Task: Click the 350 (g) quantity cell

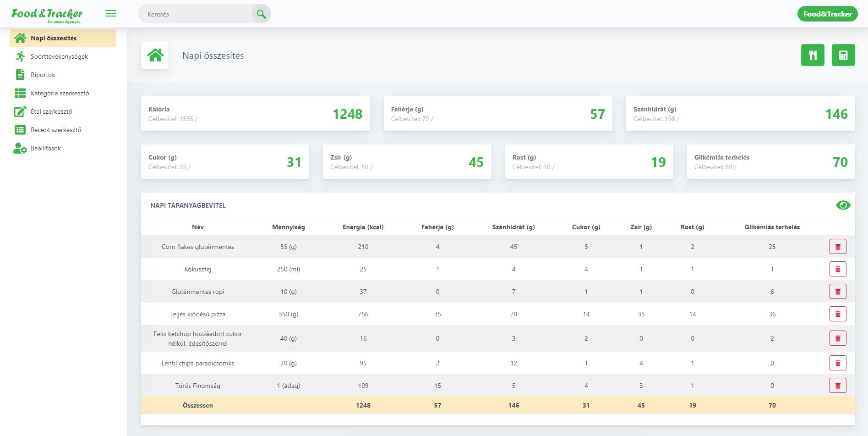Action: pyautogui.click(x=289, y=314)
